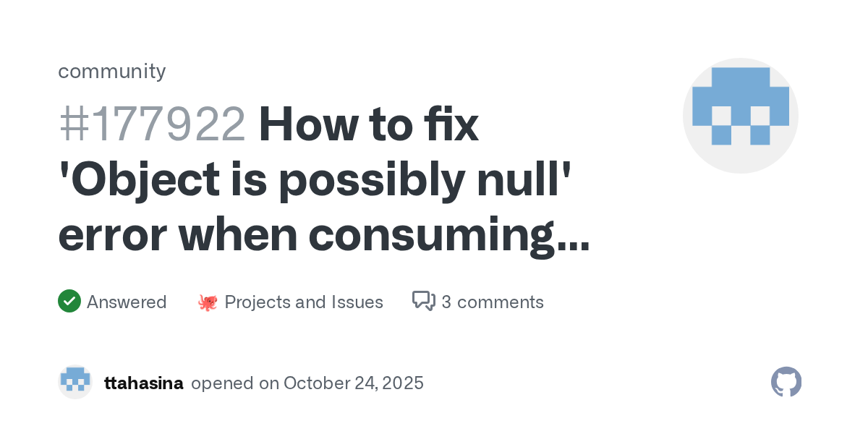Viewport: 868px width, 434px height.
Task: Click the 'opened on' text
Action: [235, 383]
